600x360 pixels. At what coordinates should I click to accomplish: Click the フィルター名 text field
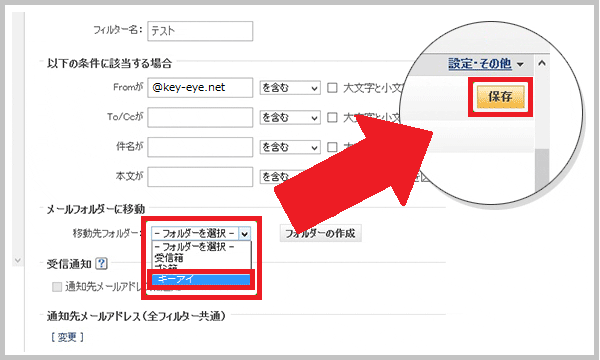point(200,31)
